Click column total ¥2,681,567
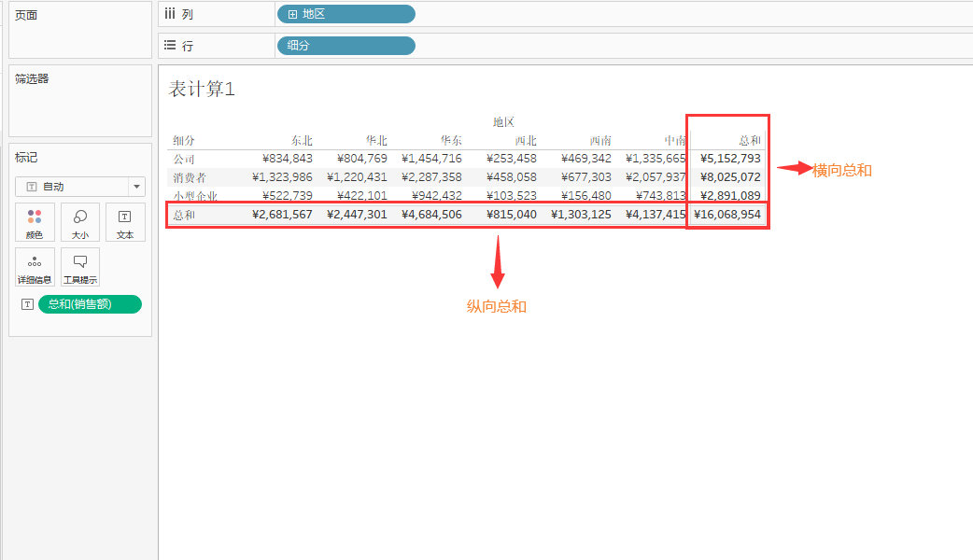The image size is (973, 560). [282, 215]
